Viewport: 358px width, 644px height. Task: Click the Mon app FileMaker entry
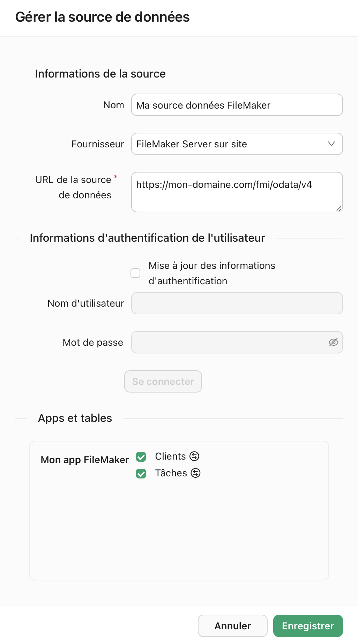(85, 460)
